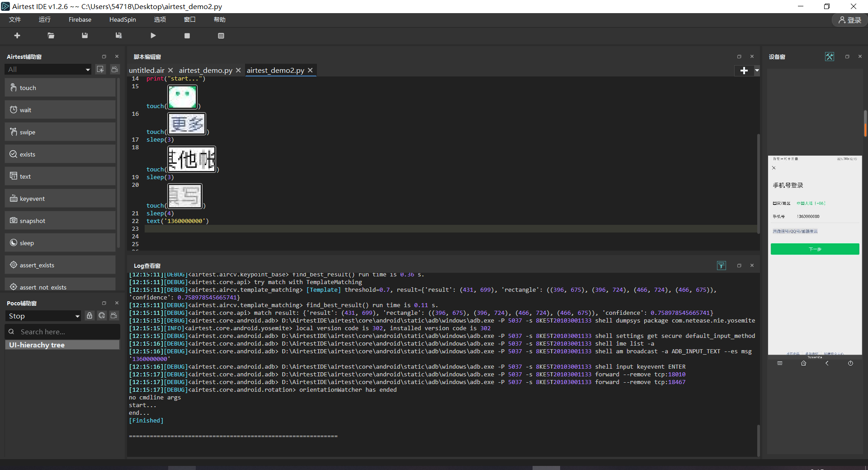
Task: Open the All filter dropdown
Action: pos(48,69)
